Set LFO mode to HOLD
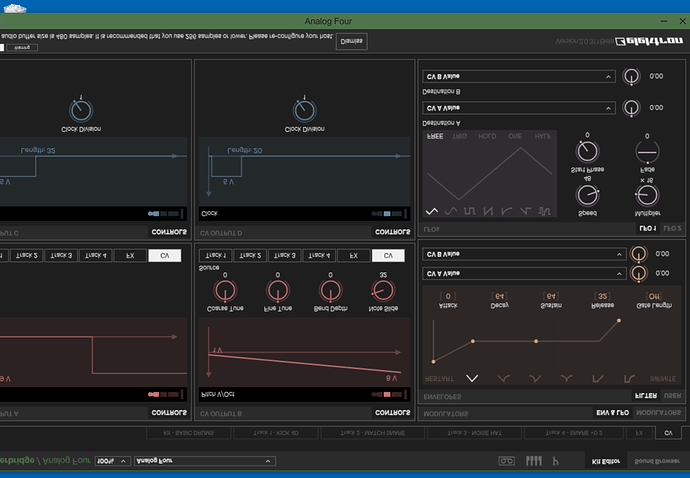The height and width of the screenshot is (478, 690). click(x=487, y=136)
